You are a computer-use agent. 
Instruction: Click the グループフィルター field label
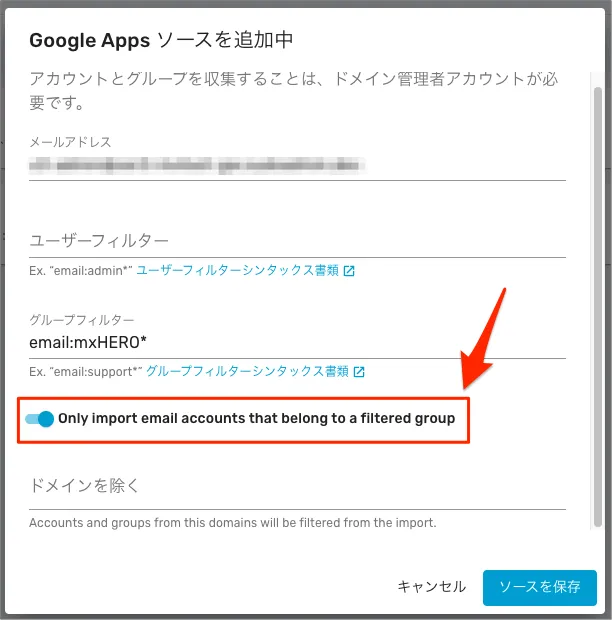pos(82,320)
